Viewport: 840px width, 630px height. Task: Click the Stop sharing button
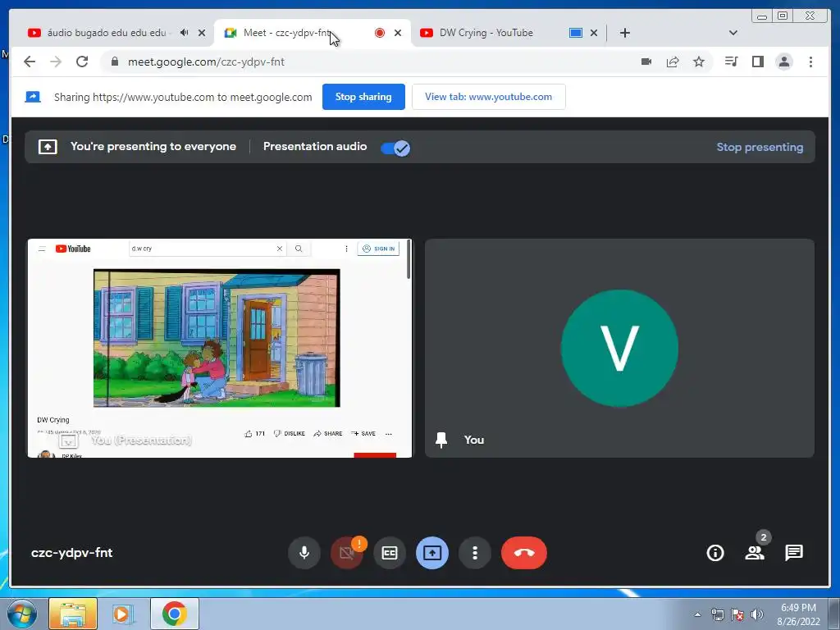pos(363,97)
